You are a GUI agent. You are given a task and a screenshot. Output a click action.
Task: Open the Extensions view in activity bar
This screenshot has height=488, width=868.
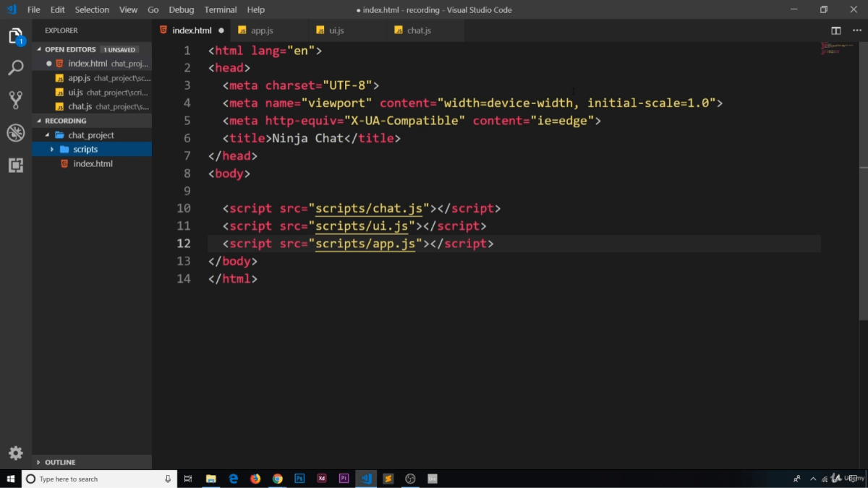click(x=15, y=165)
